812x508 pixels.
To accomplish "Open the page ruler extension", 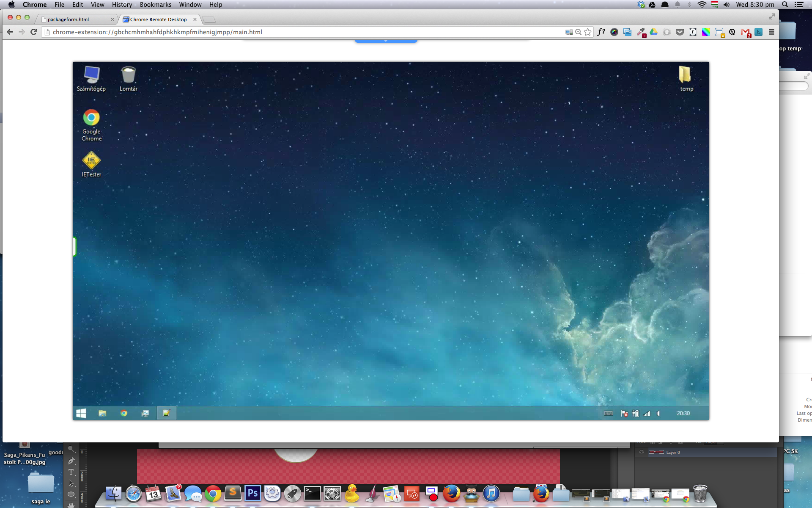I will (x=693, y=32).
